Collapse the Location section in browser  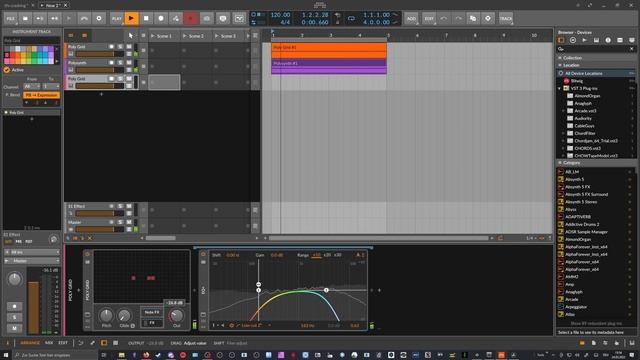click(560, 65)
